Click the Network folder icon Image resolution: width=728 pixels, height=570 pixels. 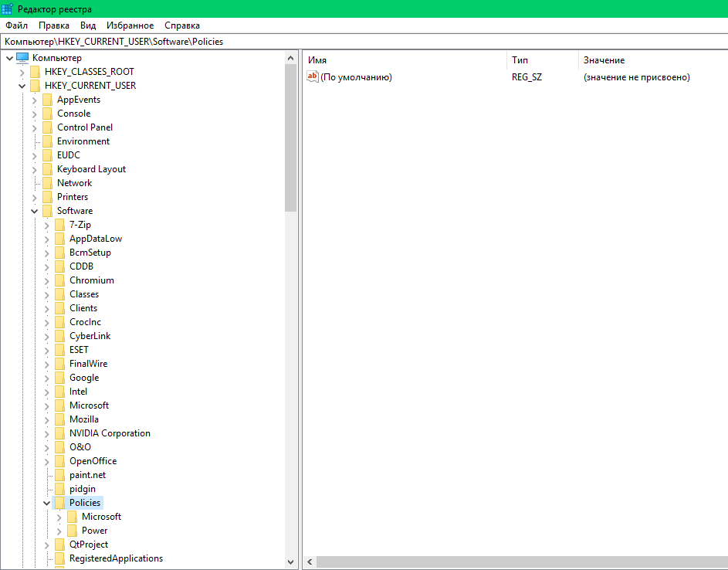47,183
